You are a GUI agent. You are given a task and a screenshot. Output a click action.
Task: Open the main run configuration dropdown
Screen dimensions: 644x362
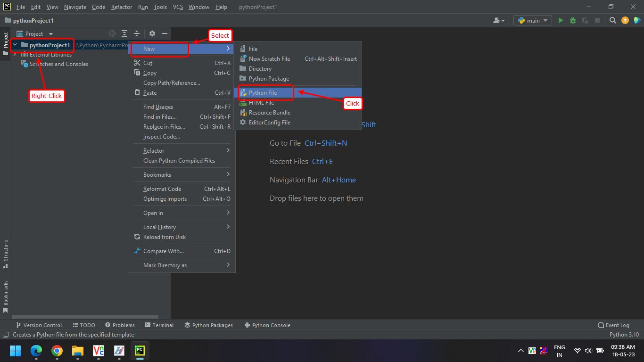[x=533, y=21]
